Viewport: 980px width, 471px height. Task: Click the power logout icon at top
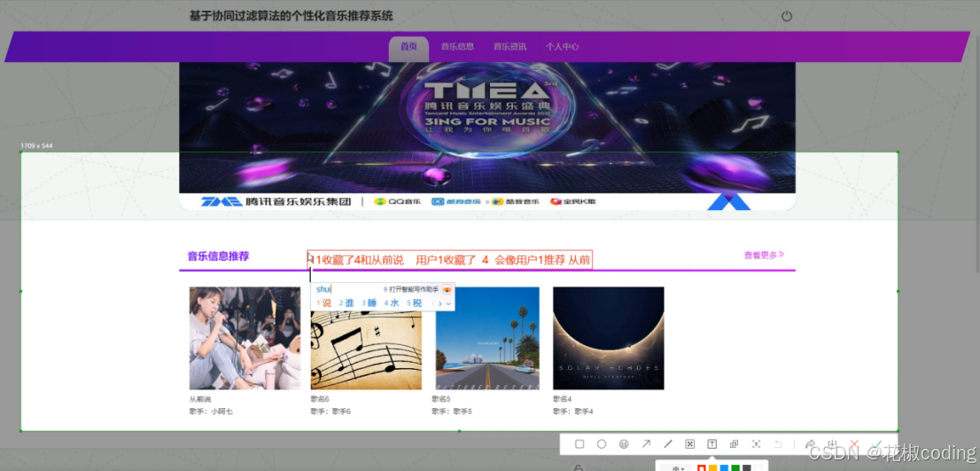[x=787, y=16]
